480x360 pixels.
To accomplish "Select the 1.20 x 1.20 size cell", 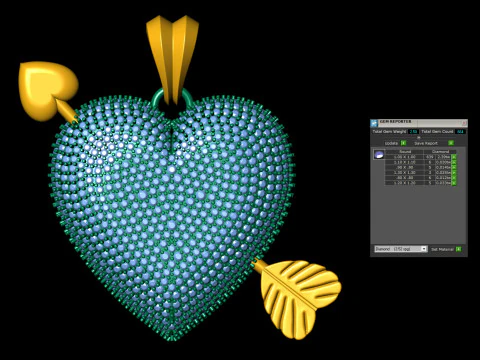I will coord(404,183).
